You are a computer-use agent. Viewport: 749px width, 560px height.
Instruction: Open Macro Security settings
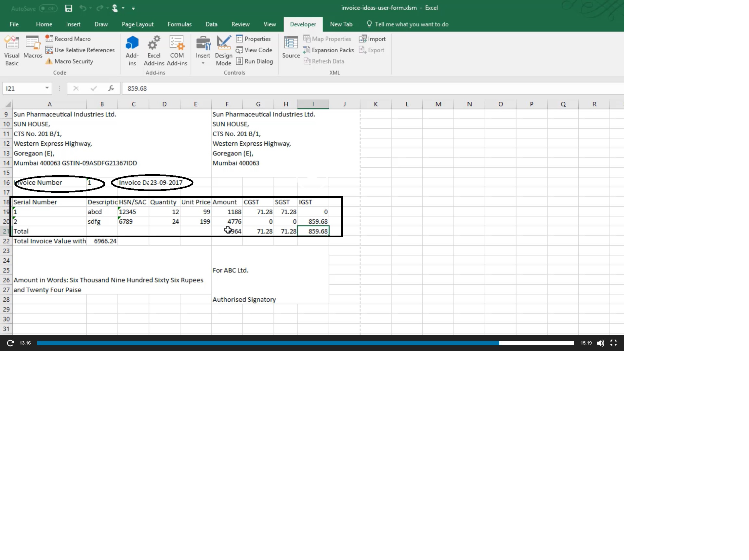(x=70, y=61)
